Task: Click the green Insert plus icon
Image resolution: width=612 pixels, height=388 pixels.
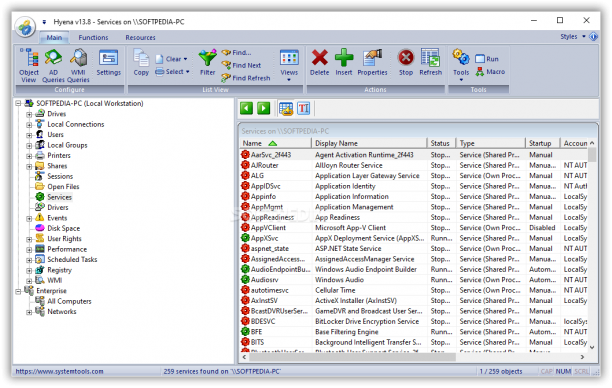Action: tap(344, 57)
